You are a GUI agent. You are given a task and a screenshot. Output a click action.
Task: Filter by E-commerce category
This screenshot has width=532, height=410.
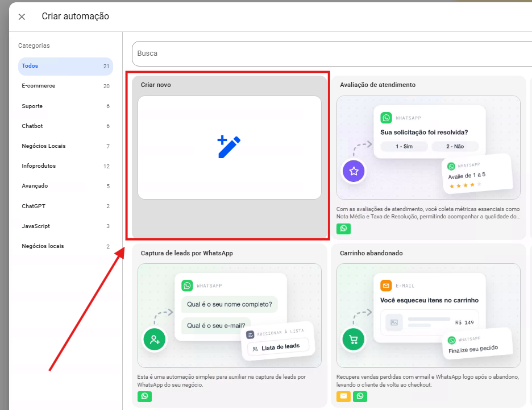pyautogui.click(x=65, y=86)
